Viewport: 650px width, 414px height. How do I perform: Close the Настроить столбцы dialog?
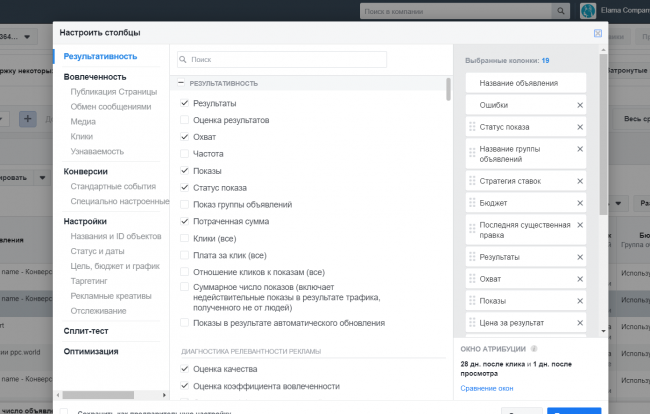coord(597,33)
